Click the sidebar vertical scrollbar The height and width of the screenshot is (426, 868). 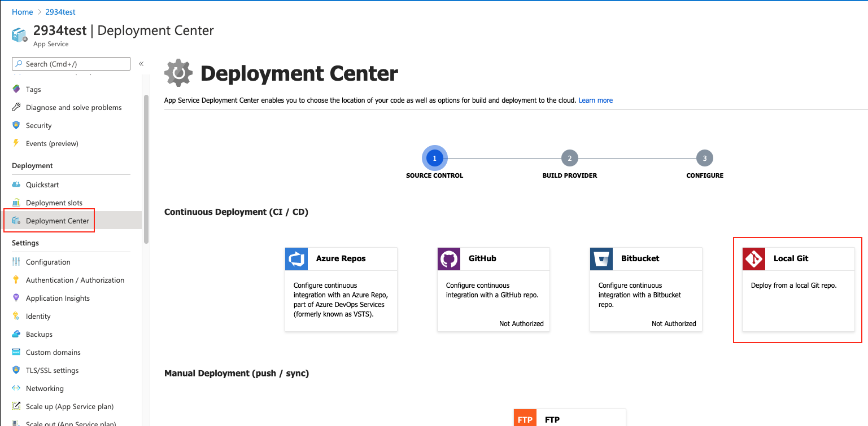coord(146,169)
